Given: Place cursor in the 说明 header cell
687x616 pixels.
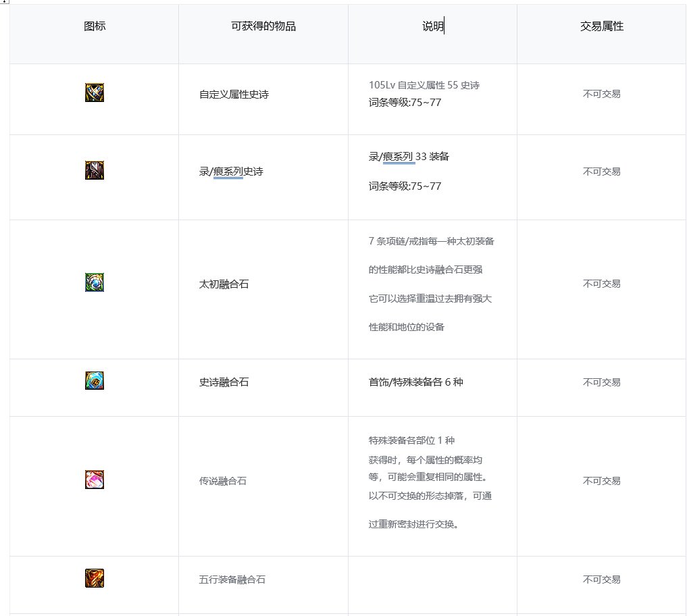Looking at the screenshot, I should click(432, 34).
